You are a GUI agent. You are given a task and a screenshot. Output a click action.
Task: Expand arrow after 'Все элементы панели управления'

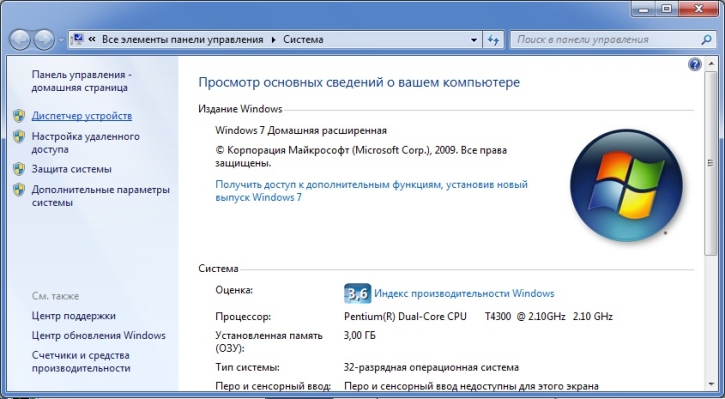273,40
